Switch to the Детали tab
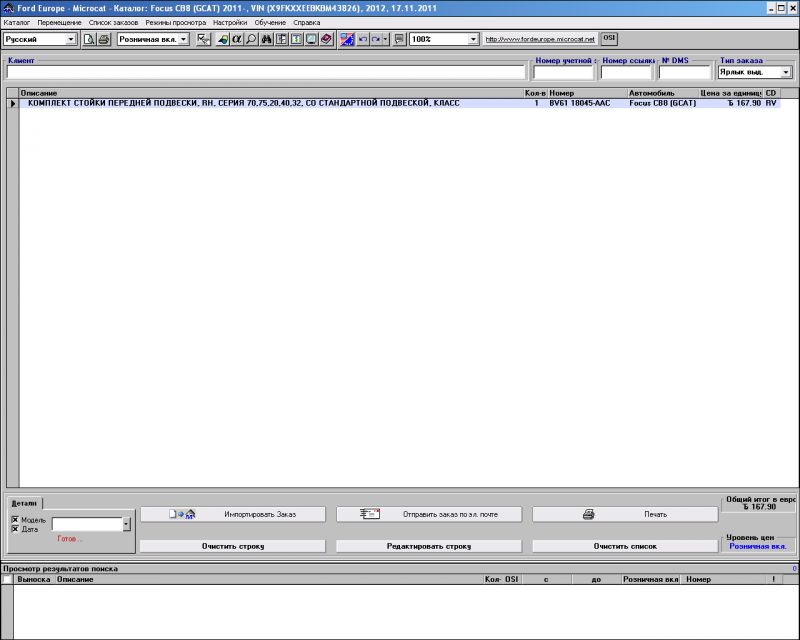 pyautogui.click(x=24, y=503)
